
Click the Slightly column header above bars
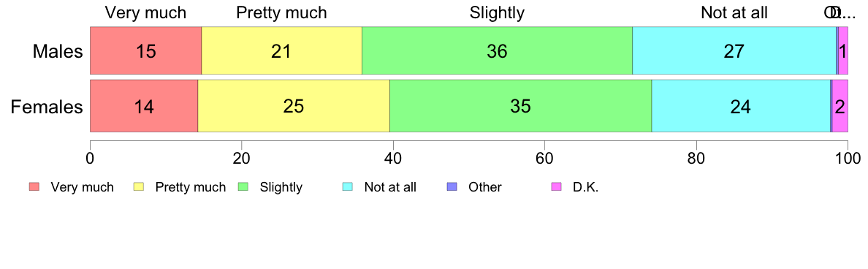click(497, 12)
